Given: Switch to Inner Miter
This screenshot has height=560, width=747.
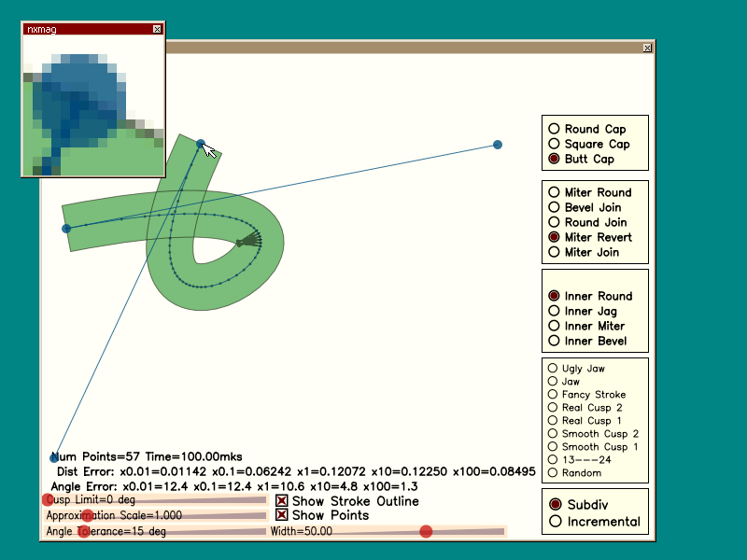Looking at the screenshot, I should 586,326.
